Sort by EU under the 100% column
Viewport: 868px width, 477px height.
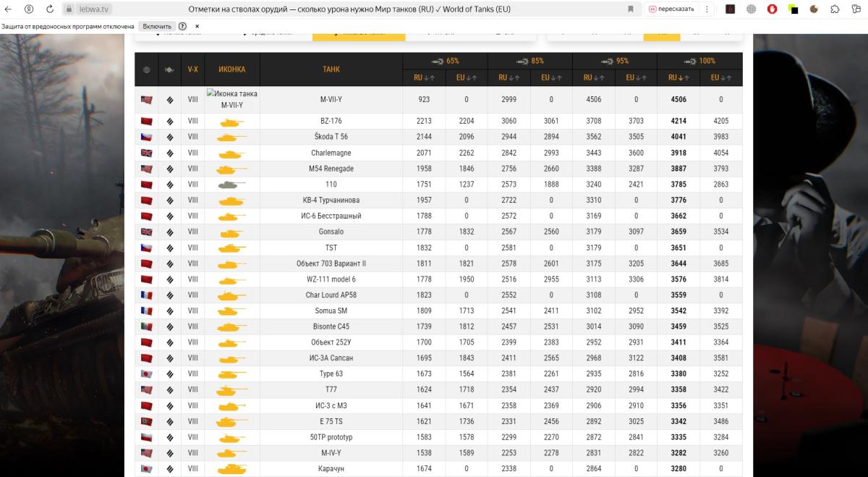click(721, 77)
